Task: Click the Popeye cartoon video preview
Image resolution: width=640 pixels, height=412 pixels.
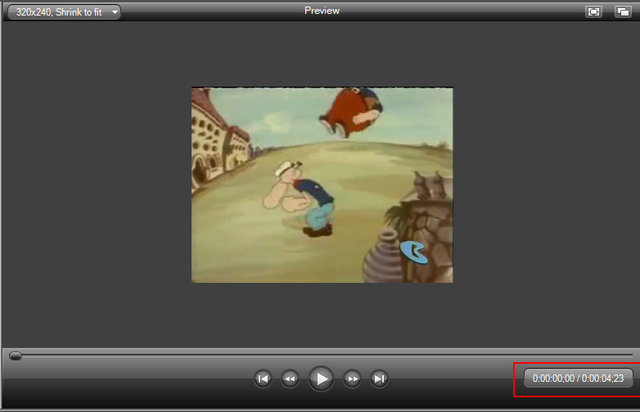Action: pyautogui.click(x=322, y=185)
